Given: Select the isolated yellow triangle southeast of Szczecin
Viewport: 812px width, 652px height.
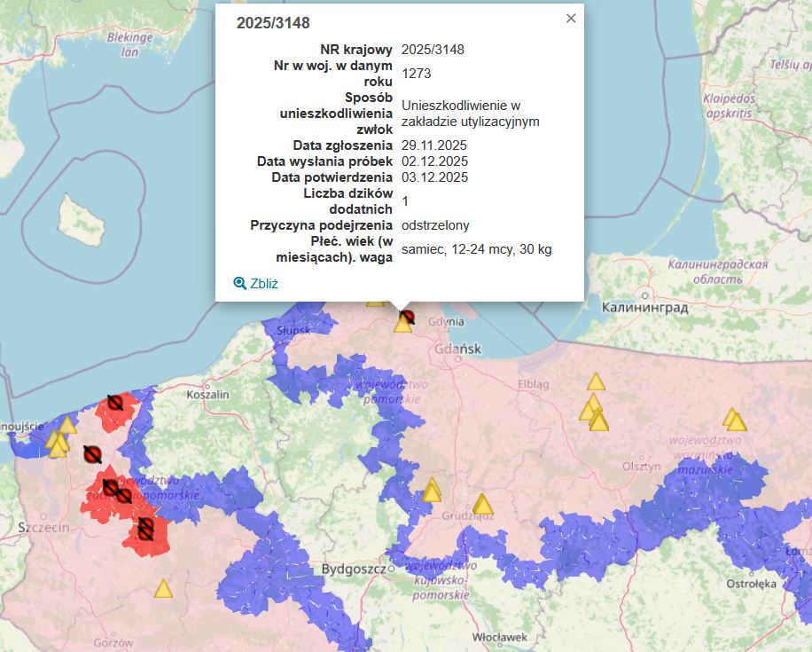Looking at the screenshot, I should pos(163,589).
